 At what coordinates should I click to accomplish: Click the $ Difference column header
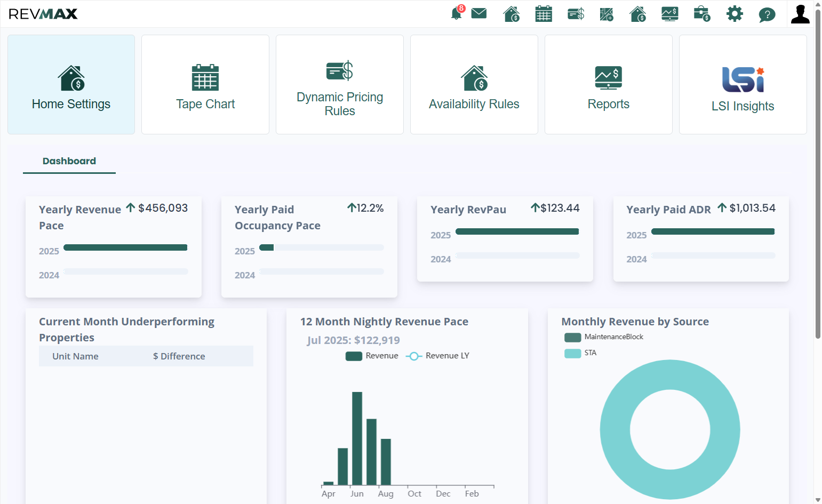179,356
